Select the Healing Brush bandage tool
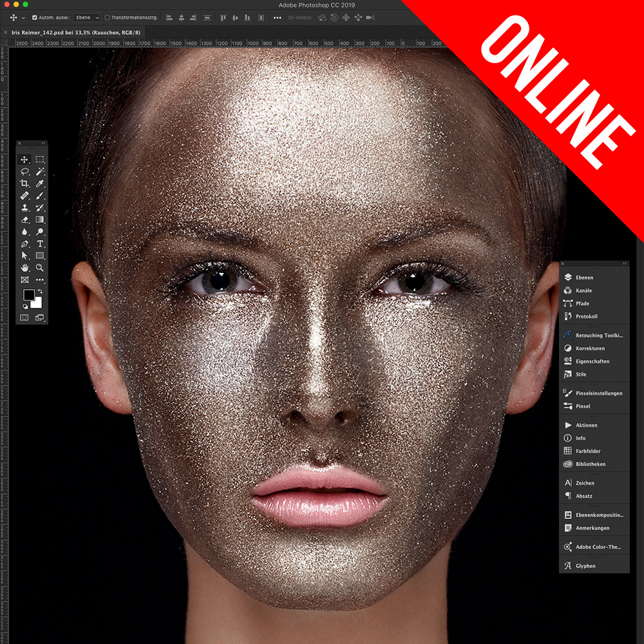This screenshot has width=644, height=644. point(24,196)
